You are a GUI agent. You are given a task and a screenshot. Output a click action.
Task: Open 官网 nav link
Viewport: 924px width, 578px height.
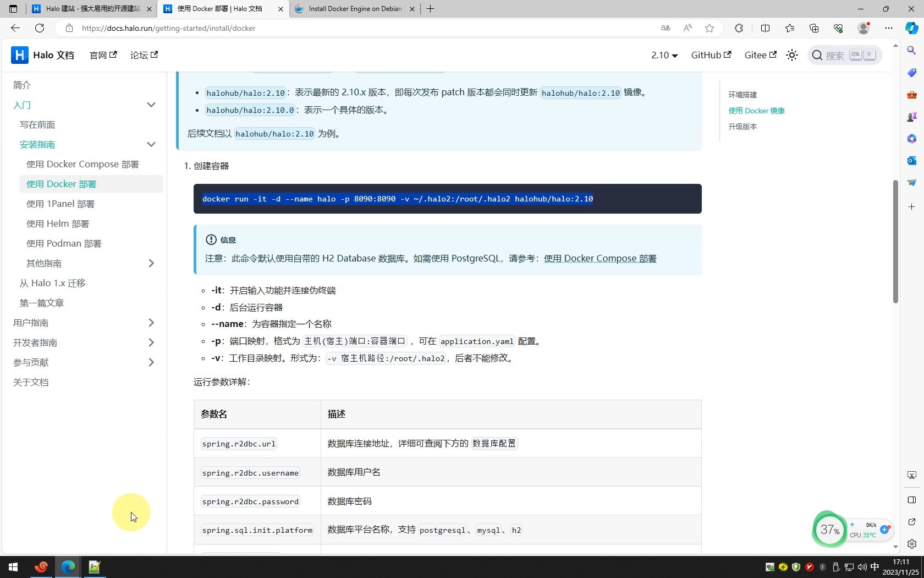click(x=103, y=55)
